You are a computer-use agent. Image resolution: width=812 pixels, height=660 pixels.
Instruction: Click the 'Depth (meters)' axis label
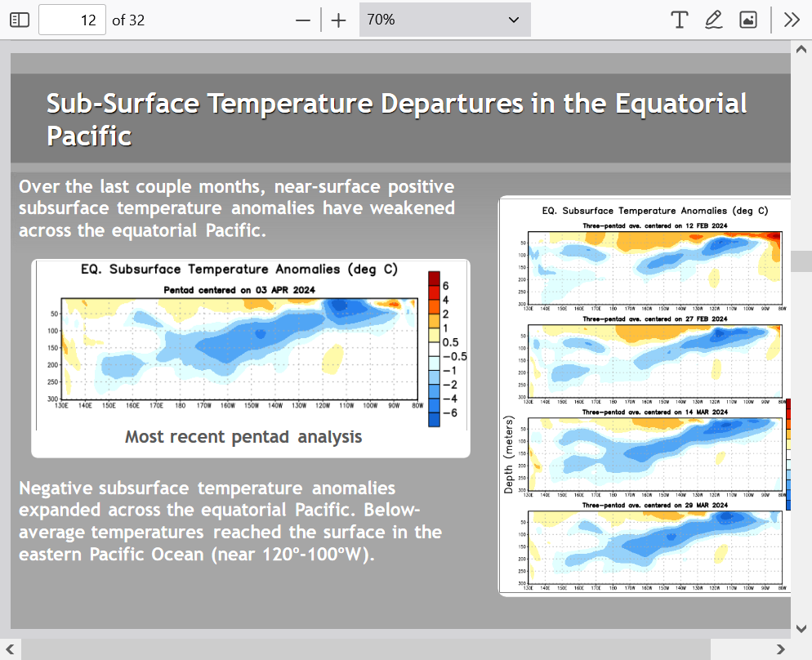(509, 454)
